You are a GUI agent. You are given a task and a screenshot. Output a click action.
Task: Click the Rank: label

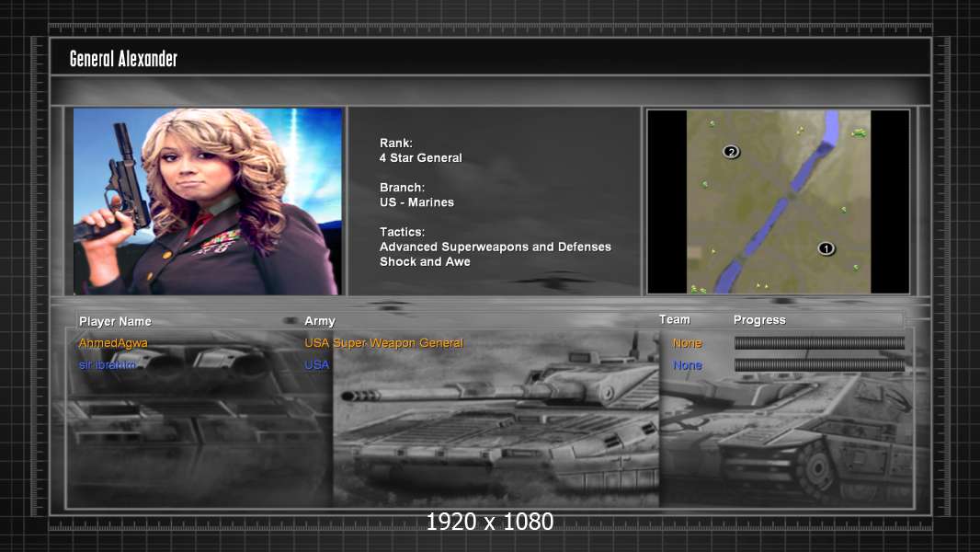coord(395,144)
